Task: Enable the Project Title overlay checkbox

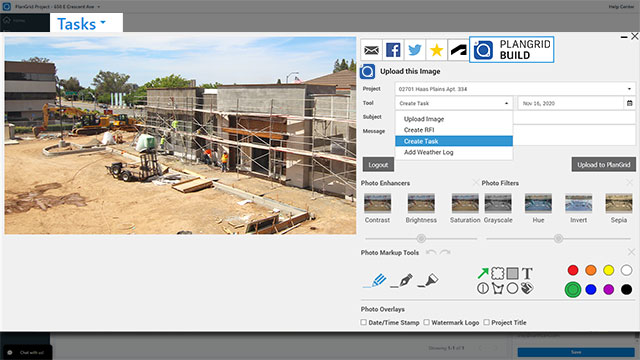Action: (x=487, y=322)
